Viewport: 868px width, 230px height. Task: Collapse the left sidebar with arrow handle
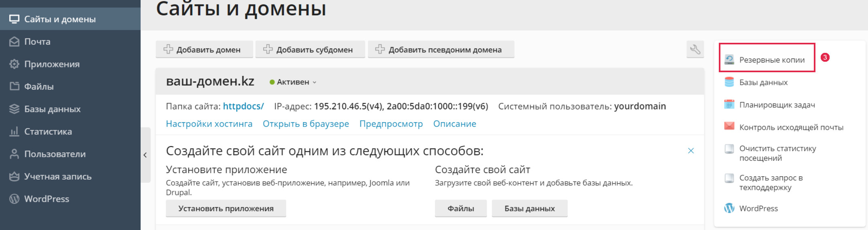coord(146,155)
